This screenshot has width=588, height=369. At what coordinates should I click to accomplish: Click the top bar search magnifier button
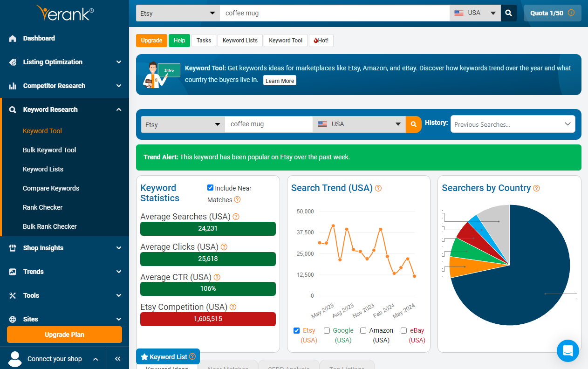point(509,13)
